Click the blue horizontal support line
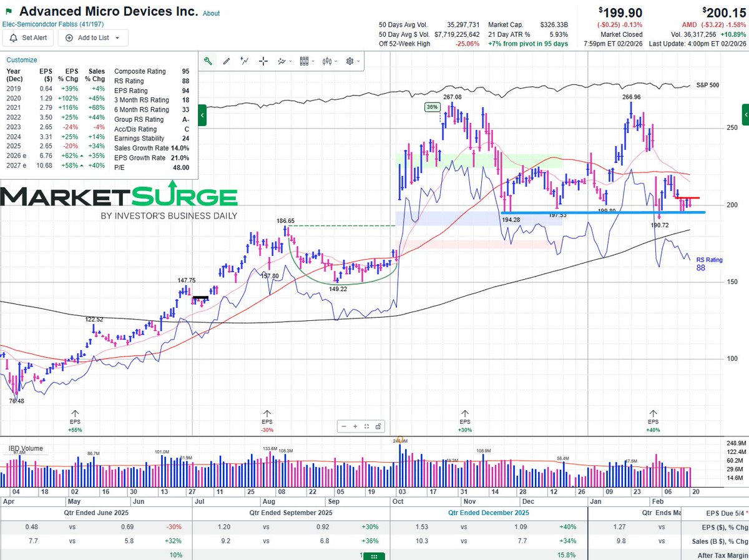This screenshot has height=560, width=749. 603,212
